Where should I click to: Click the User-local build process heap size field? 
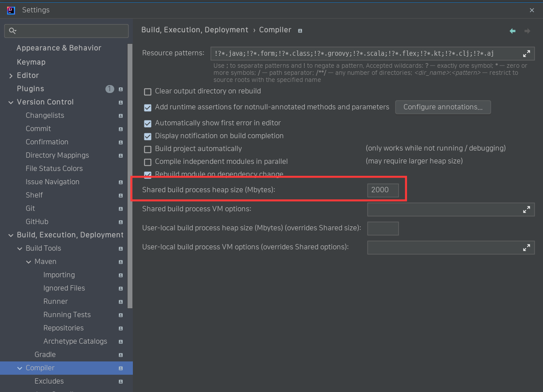[x=383, y=229]
